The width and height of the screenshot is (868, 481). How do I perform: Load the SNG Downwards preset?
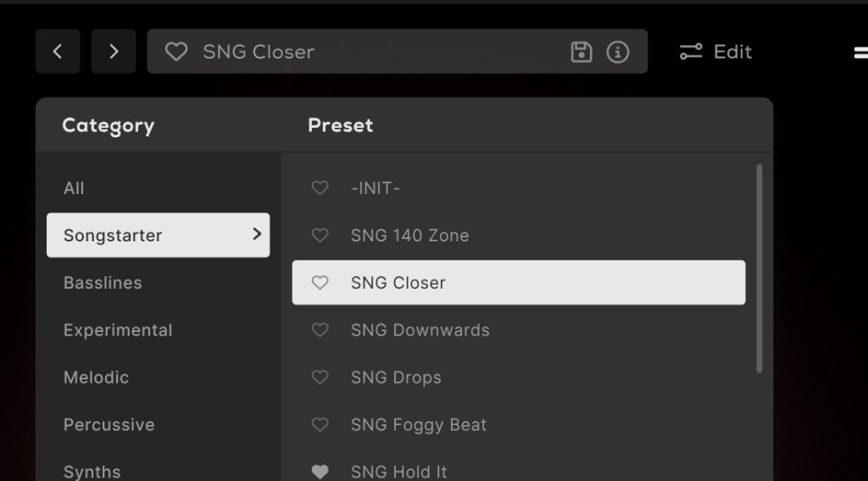point(420,330)
